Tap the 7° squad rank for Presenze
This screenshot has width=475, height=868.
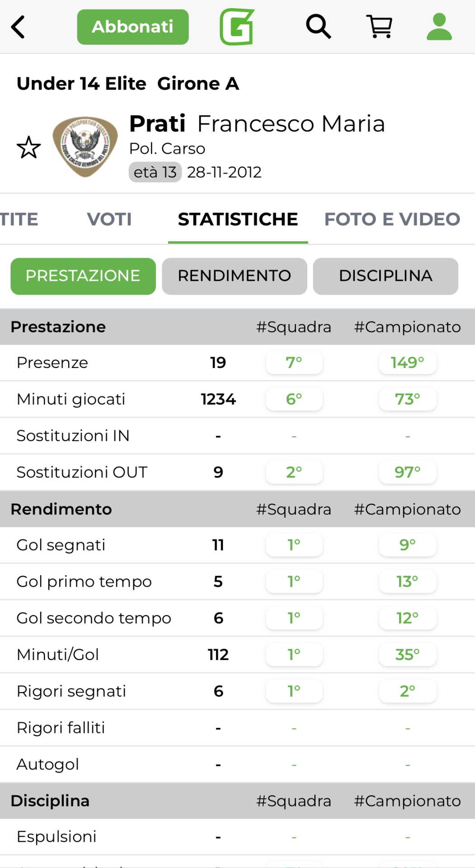click(x=294, y=363)
